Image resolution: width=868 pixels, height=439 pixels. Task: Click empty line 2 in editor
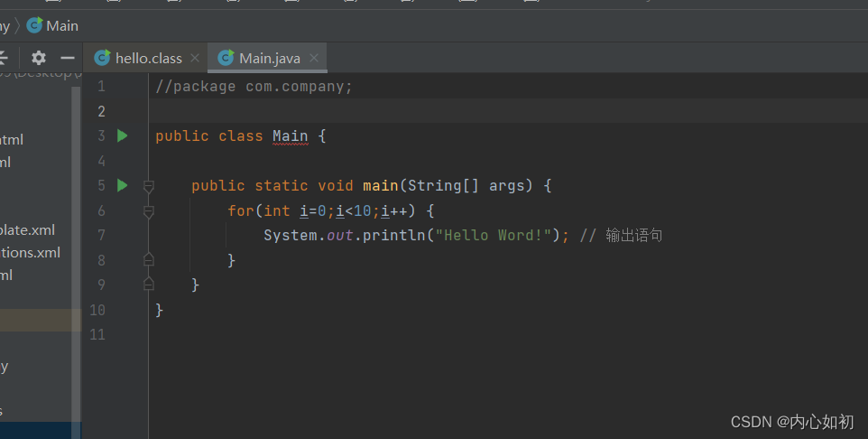click(x=508, y=111)
